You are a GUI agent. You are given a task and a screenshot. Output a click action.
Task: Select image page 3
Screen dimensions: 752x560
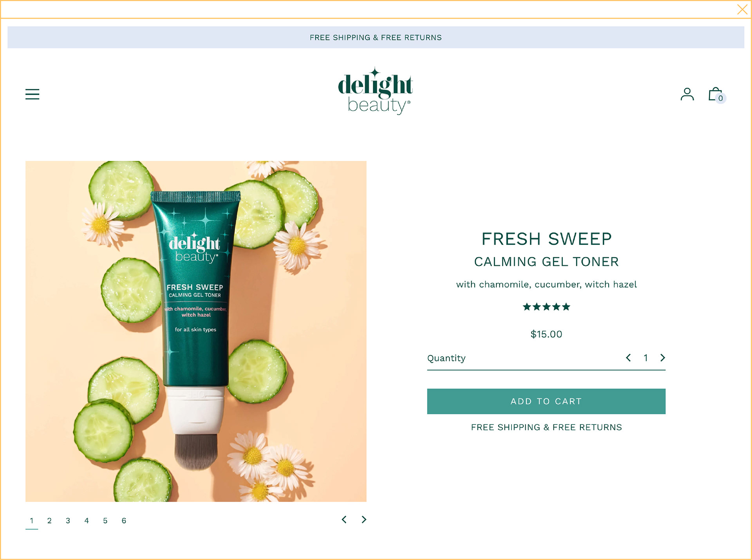[x=68, y=521]
